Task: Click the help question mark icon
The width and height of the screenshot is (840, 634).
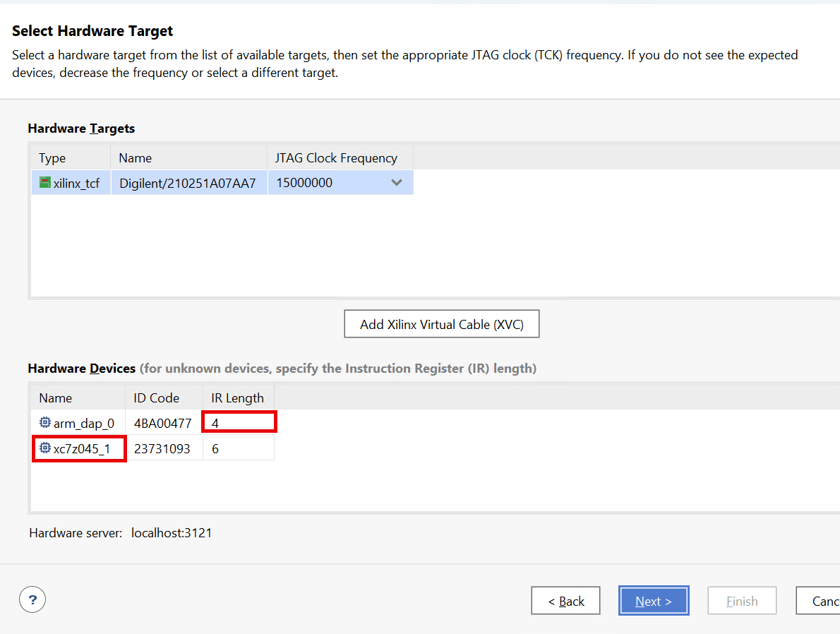Action: pos(32,600)
